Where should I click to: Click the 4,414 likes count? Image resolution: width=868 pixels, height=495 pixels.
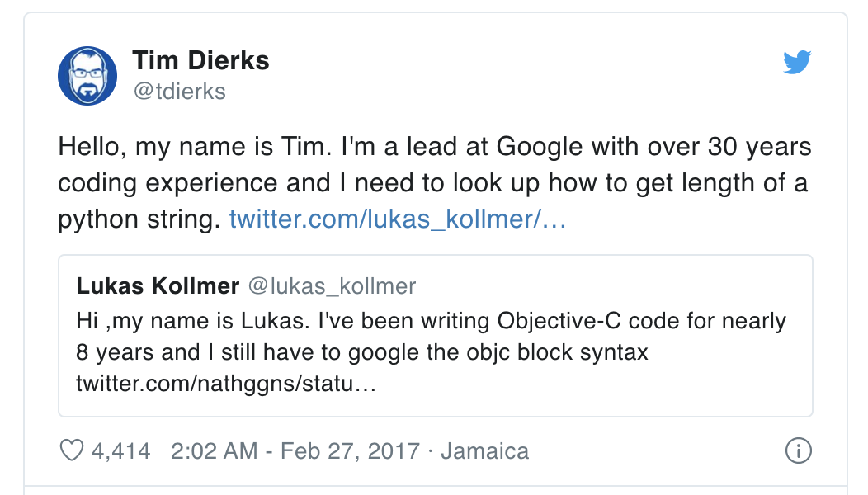[121, 451]
